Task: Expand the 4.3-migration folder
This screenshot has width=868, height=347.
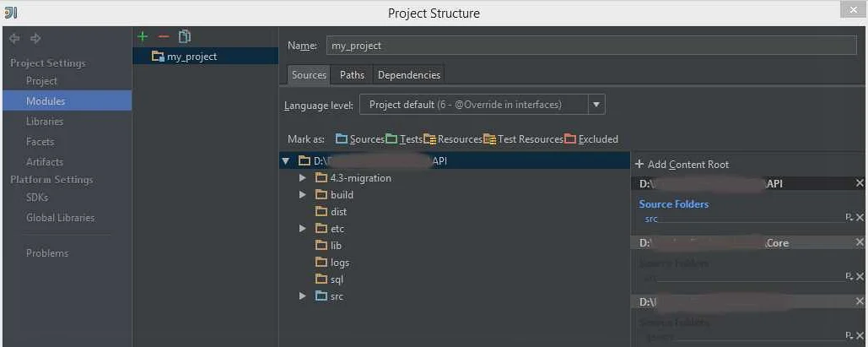Action: pyautogui.click(x=303, y=178)
